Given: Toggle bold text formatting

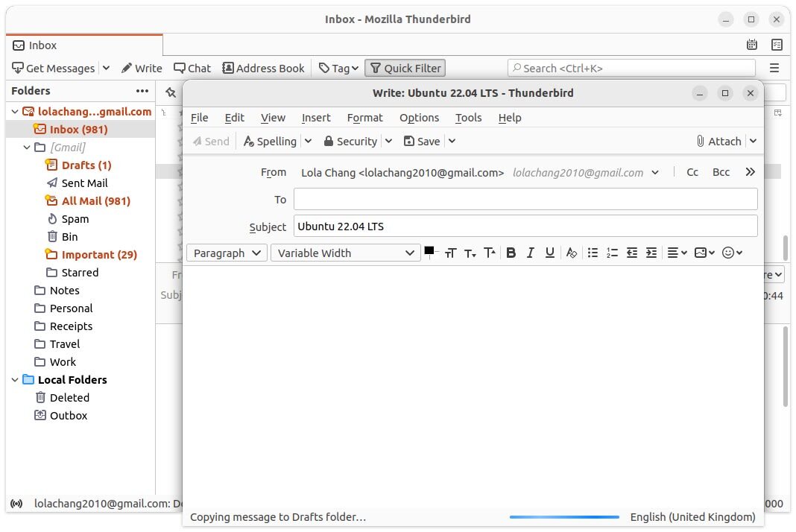Looking at the screenshot, I should (x=511, y=253).
